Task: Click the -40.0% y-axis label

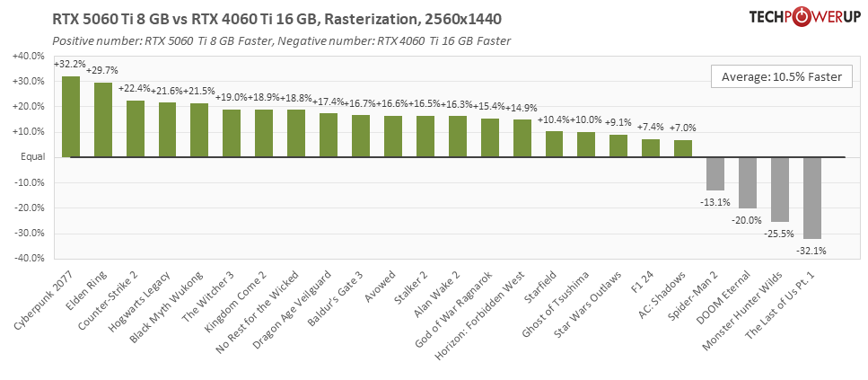Action: point(29,258)
